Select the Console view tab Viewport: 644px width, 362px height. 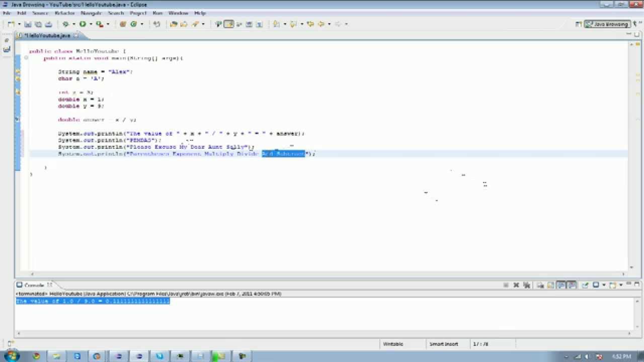click(34, 285)
